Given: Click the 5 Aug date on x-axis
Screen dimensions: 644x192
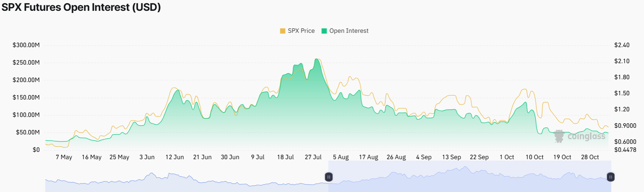Looking at the screenshot, I should 340,157.
